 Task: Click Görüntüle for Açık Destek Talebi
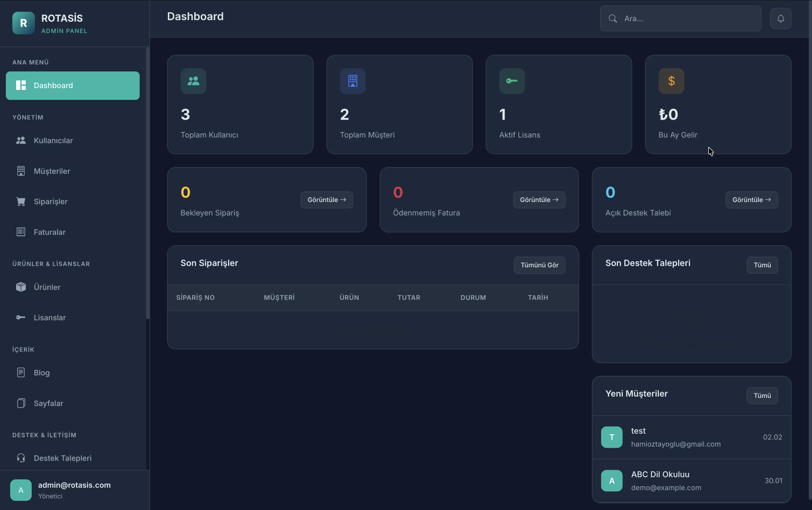pyautogui.click(x=752, y=200)
